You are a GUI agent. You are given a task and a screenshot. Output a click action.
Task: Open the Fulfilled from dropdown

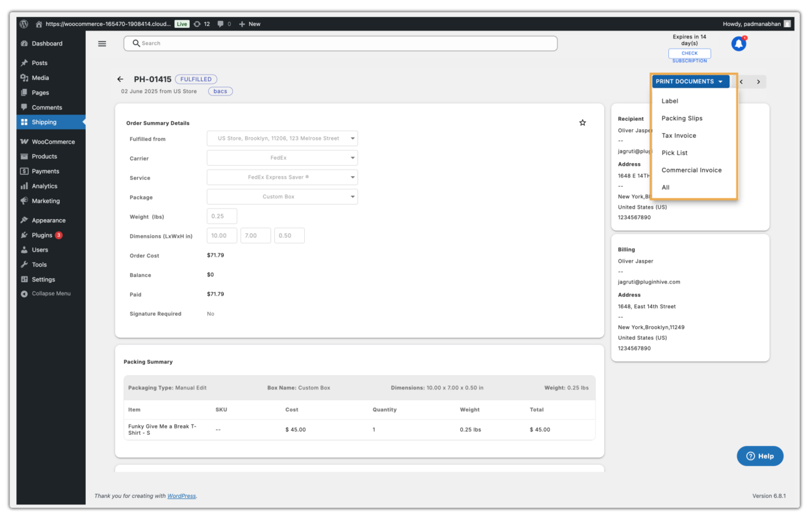pos(282,138)
